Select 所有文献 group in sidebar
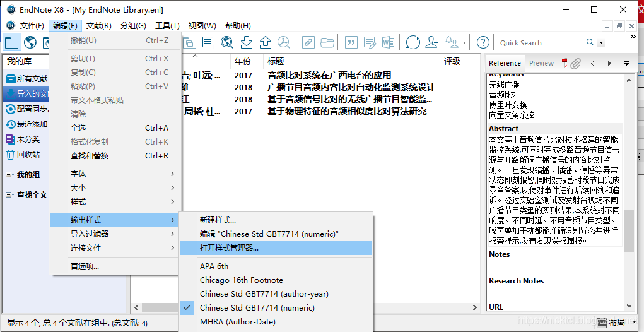The width and height of the screenshot is (644, 332). click(x=26, y=78)
